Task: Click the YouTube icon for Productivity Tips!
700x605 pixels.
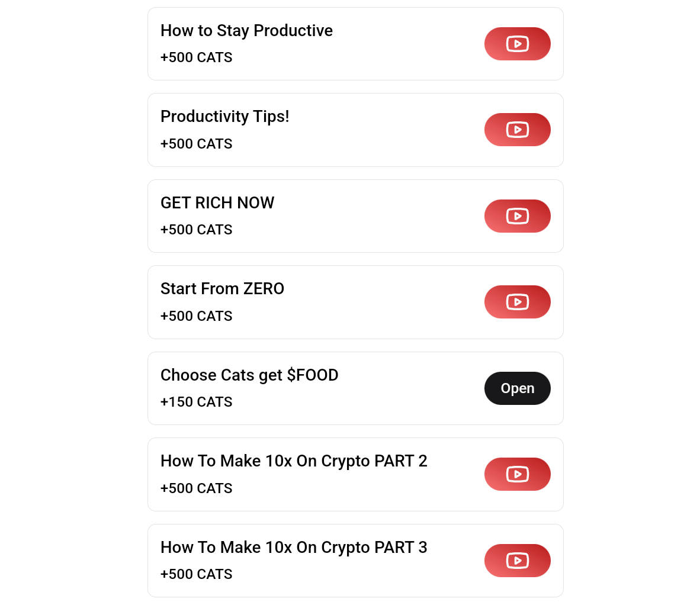Action: point(517,130)
